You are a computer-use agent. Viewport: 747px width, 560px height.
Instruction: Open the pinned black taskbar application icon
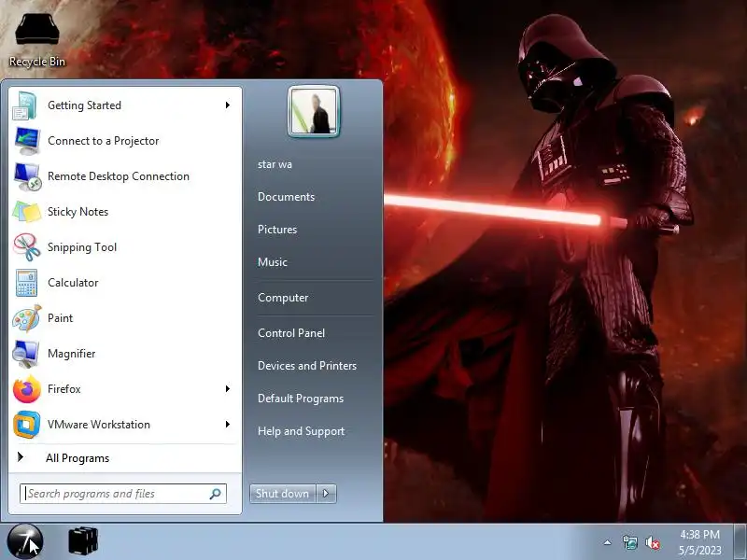pos(83,541)
